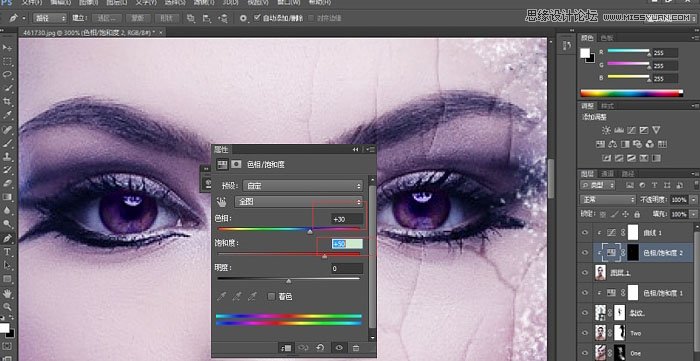Select the Type (T) tool
The image size is (700, 361).
coord(7,252)
